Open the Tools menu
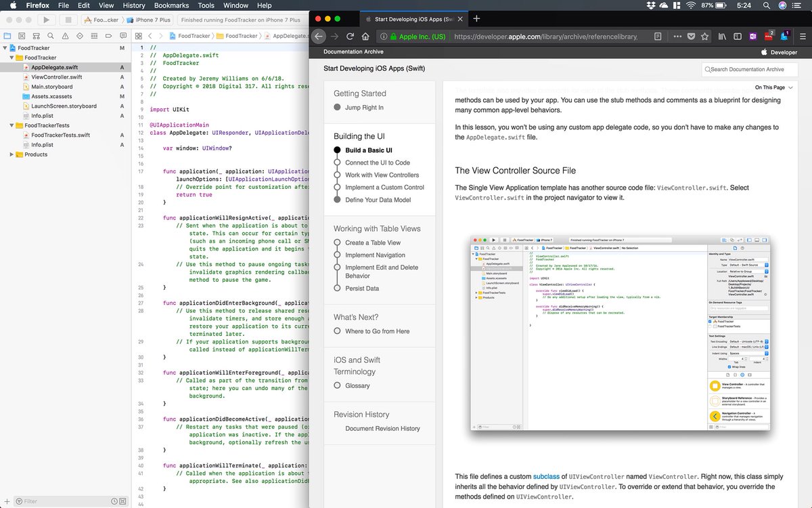This screenshot has height=508, width=812. (206, 5)
